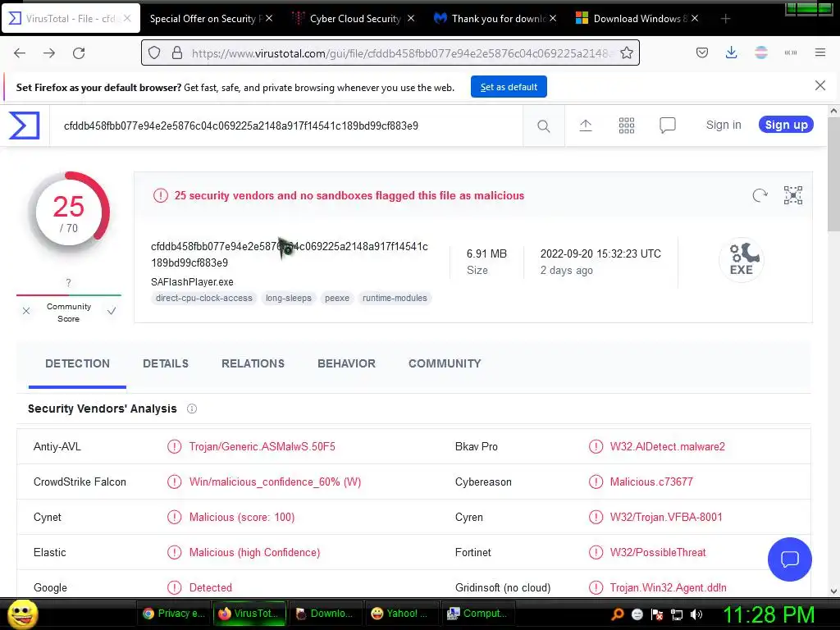This screenshot has height=630, width=840.
Task: Open Yahoo! taskbar item
Action: click(x=400, y=614)
